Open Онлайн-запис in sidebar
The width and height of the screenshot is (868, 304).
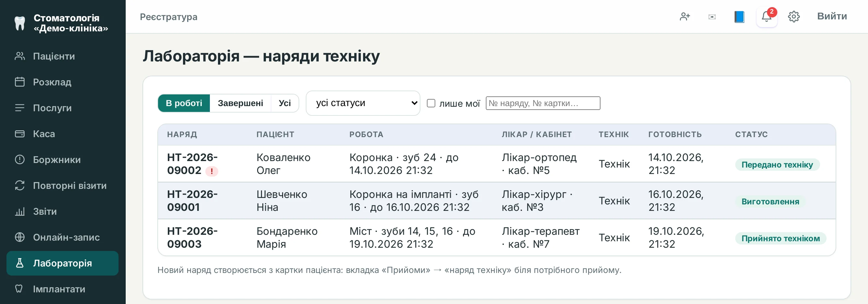62,237
